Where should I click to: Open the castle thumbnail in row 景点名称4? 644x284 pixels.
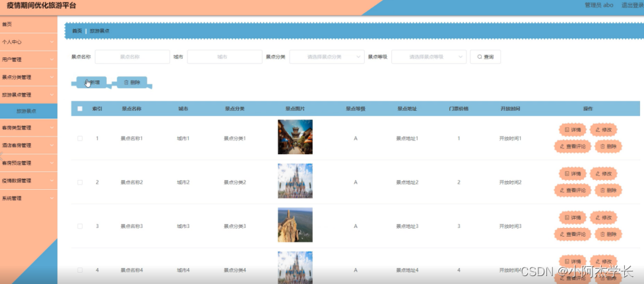295,268
